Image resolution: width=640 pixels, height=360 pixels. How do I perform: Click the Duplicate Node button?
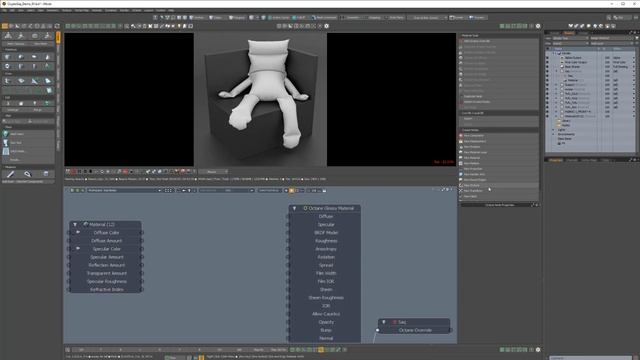coord(499,96)
